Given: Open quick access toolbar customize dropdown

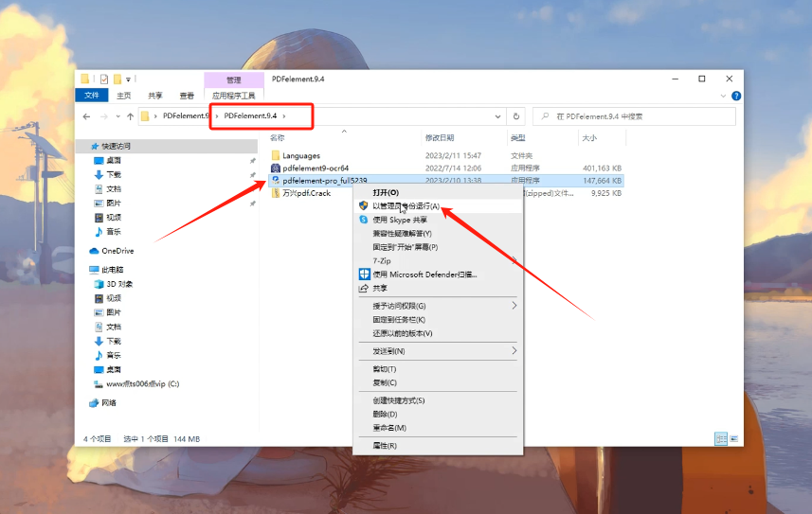Looking at the screenshot, I should (128, 80).
